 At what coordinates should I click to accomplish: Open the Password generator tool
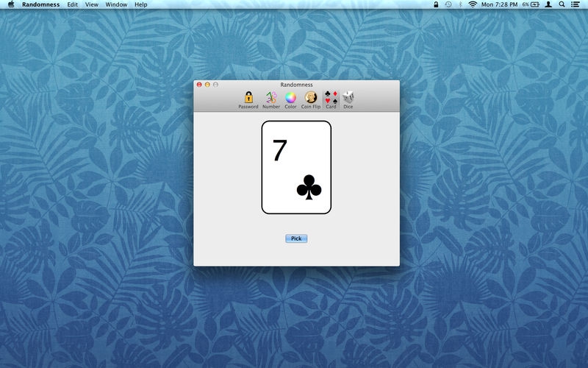coord(248,100)
